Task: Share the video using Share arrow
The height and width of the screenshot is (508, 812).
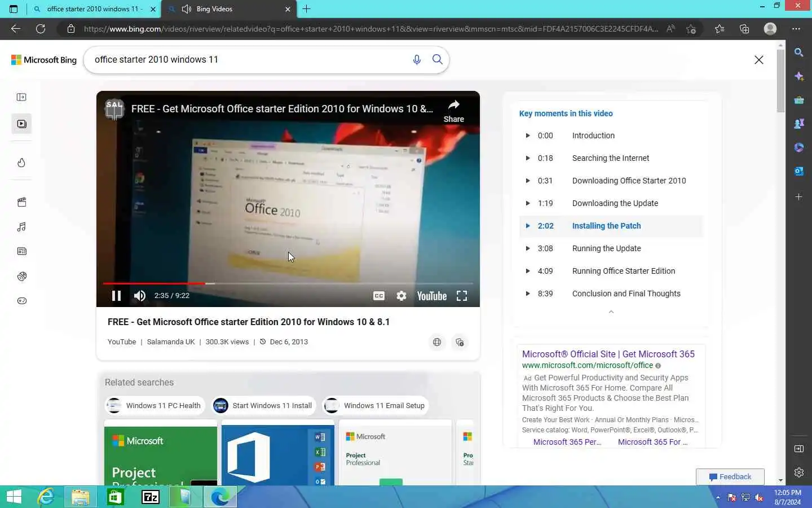Action: (x=453, y=111)
